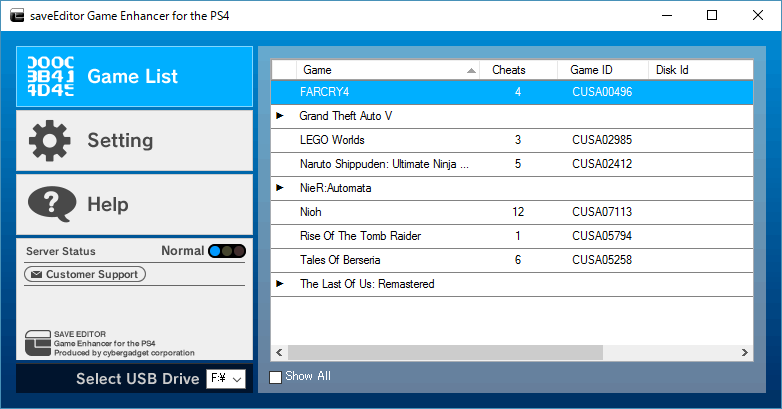Click the gear icon beside Setting
Viewport: 782px width, 409px height.
(50, 140)
